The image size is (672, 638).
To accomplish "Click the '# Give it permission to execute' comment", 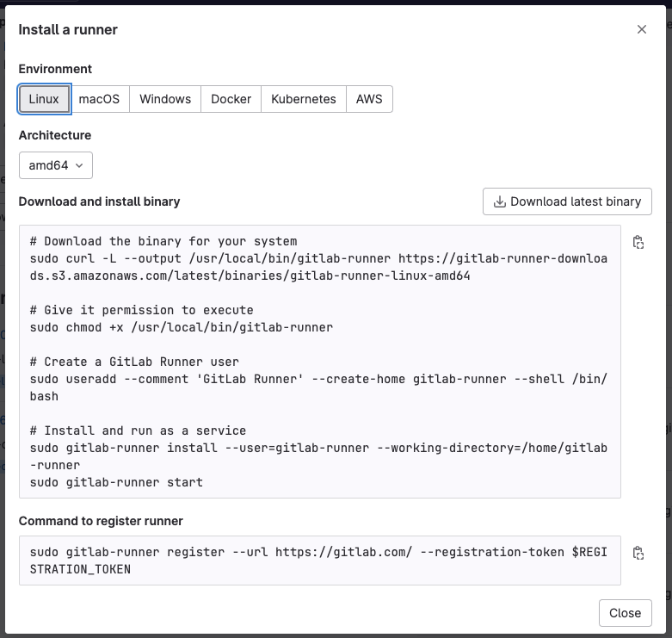I will pyautogui.click(x=141, y=311).
